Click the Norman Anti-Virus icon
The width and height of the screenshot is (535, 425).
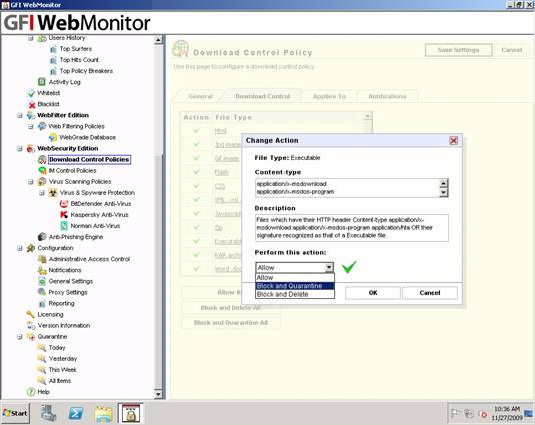(x=64, y=226)
